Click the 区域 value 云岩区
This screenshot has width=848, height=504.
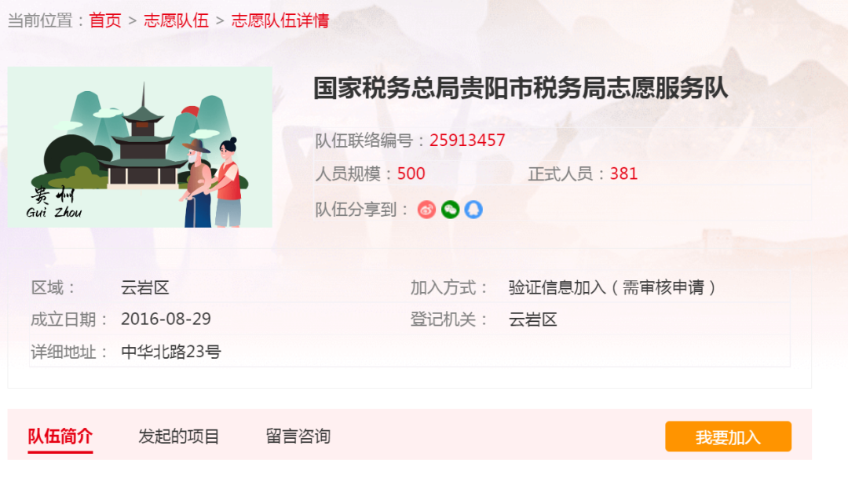point(145,287)
